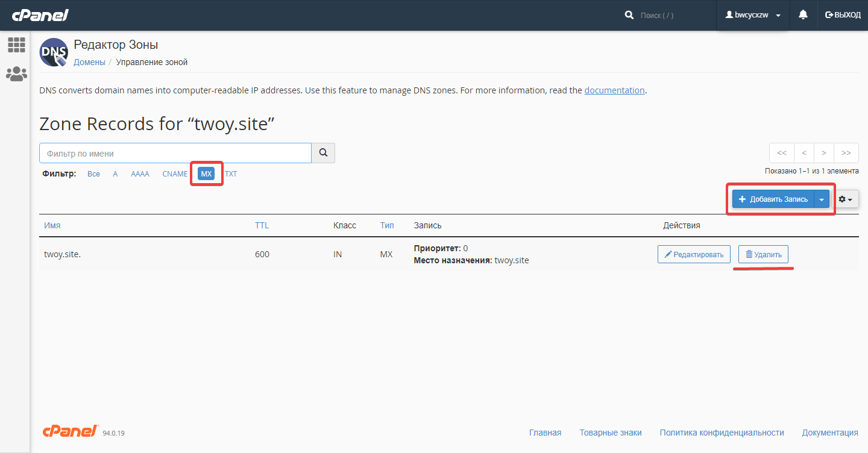Sort by the TTL column header

click(x=262, y=225)
